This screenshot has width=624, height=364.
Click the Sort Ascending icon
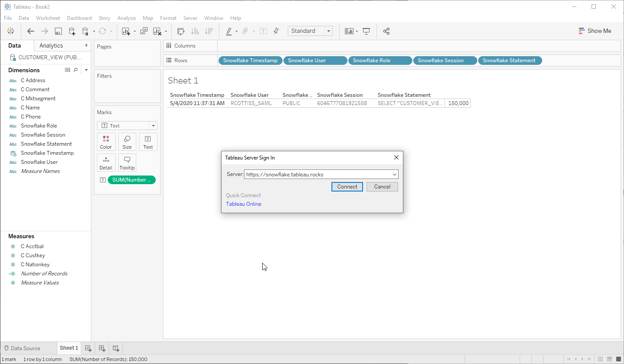pos(195,31)
